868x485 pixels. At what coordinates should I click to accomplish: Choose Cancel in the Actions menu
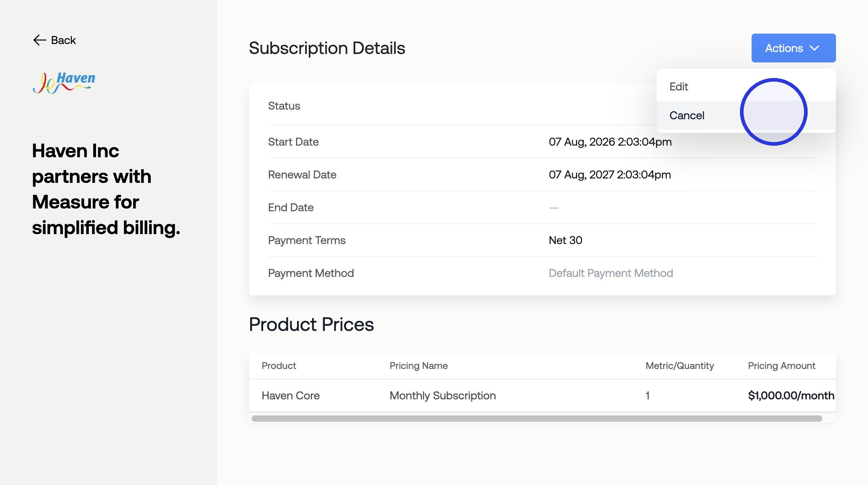(x=746, y=115)
